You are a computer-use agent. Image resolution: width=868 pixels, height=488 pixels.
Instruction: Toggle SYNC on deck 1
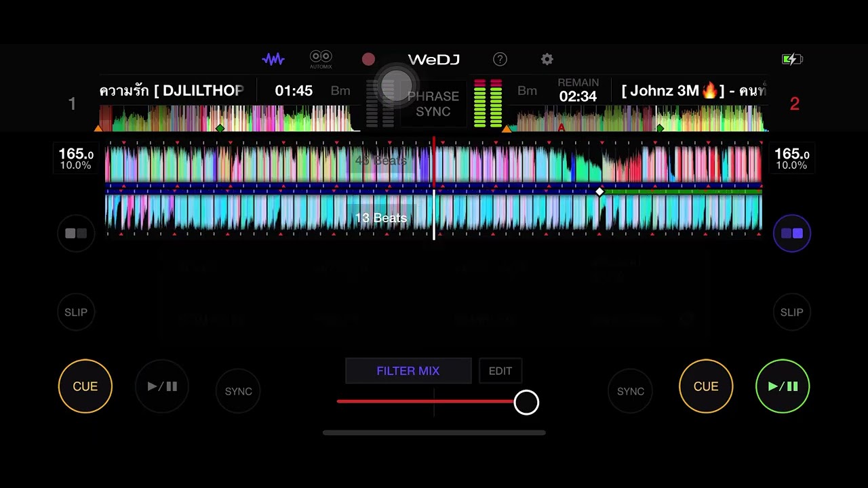pyautogui.click(x=238, y=391)
